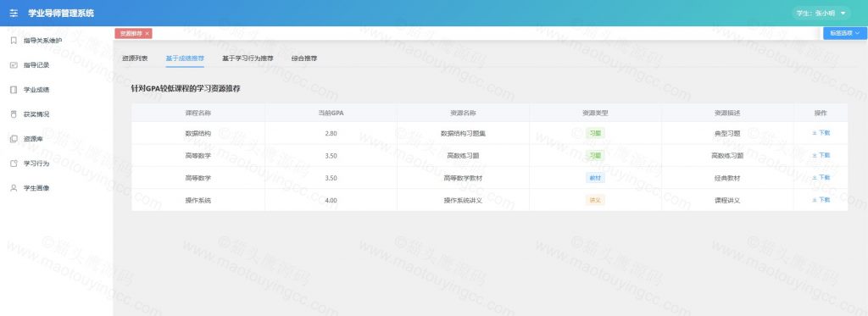Click the 当前GPA column header
Image resolution: width=868 pixels, height=316 pixels.
click(x=331, y=113)
